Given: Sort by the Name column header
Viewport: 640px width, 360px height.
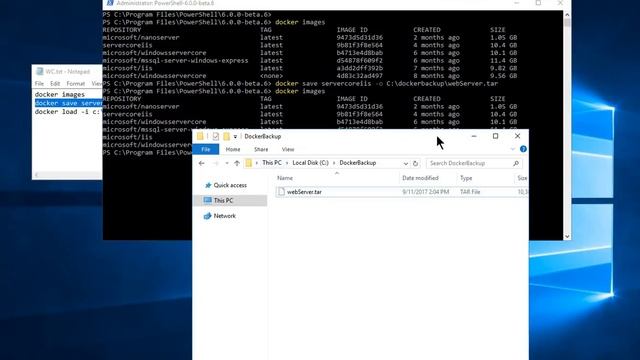Looking at the screenshot, I should click(x=285, y=178).
